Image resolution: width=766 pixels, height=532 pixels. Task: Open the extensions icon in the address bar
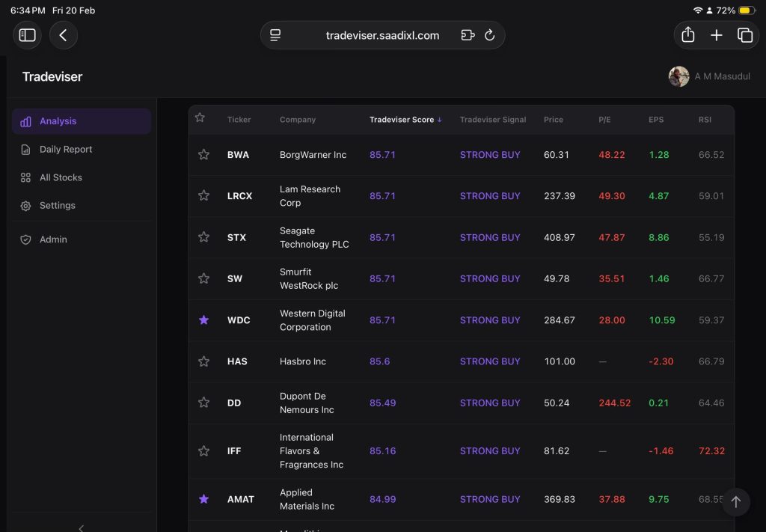[x=468, y=35]
